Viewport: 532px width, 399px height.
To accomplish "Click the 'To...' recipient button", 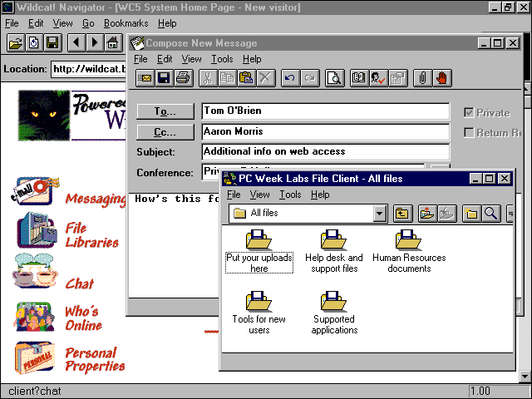I will click(x=165, y=111).
